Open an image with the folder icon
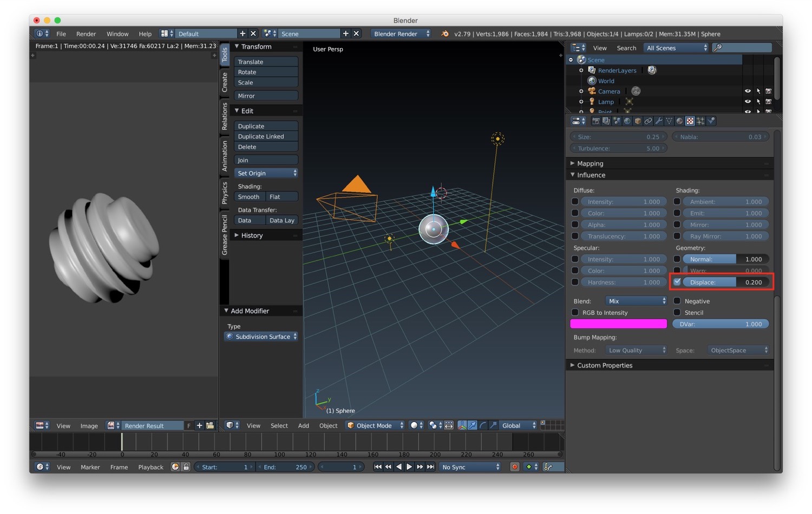 pos(210,426)
